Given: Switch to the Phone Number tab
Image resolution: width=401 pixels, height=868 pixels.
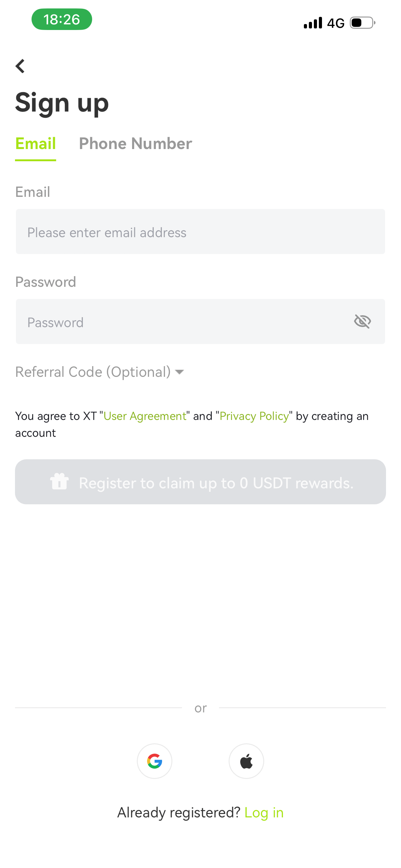Looking at the screenshot, I should (135, 143).
